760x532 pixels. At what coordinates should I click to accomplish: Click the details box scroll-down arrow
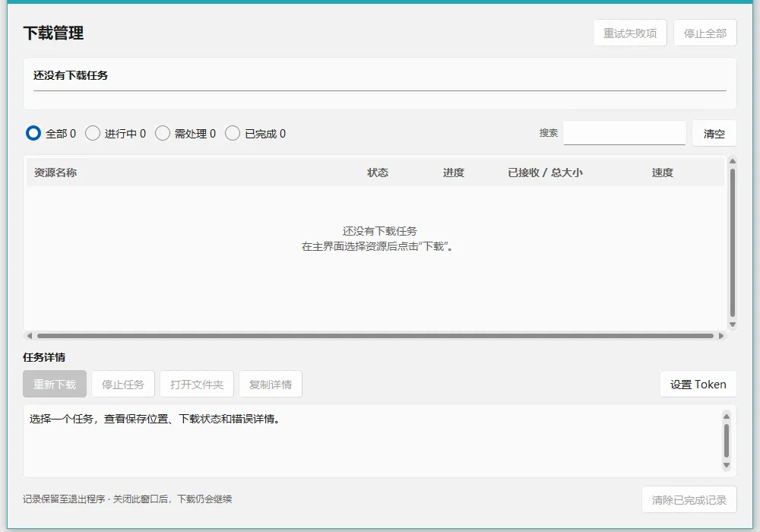pos(726,465)
